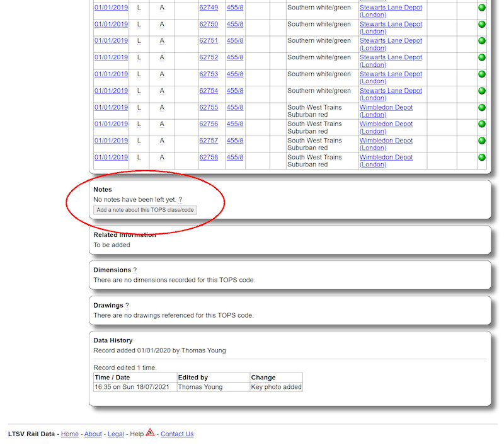Click the green status dot in row 62755
Image resolution: width=504 pixels, height=445 pixels.
click(482, 108)
